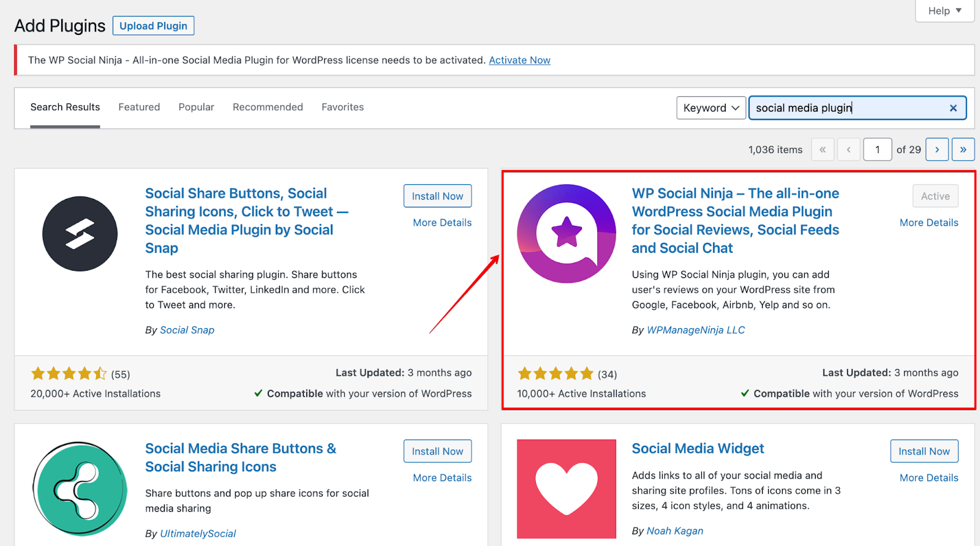Click the first page double-arrow button
This screenshot has width=980, height=546.
[x=823, y=149]
